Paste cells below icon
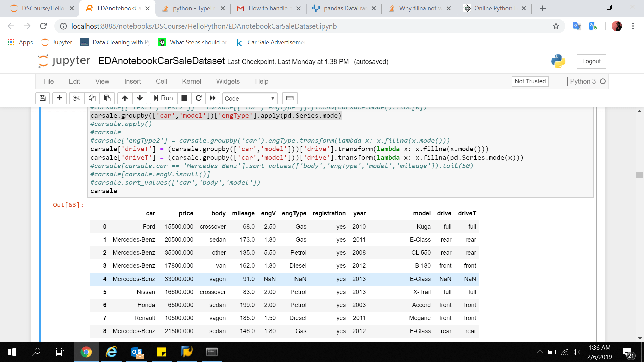 pyautogui.click(x=107, y=98)
